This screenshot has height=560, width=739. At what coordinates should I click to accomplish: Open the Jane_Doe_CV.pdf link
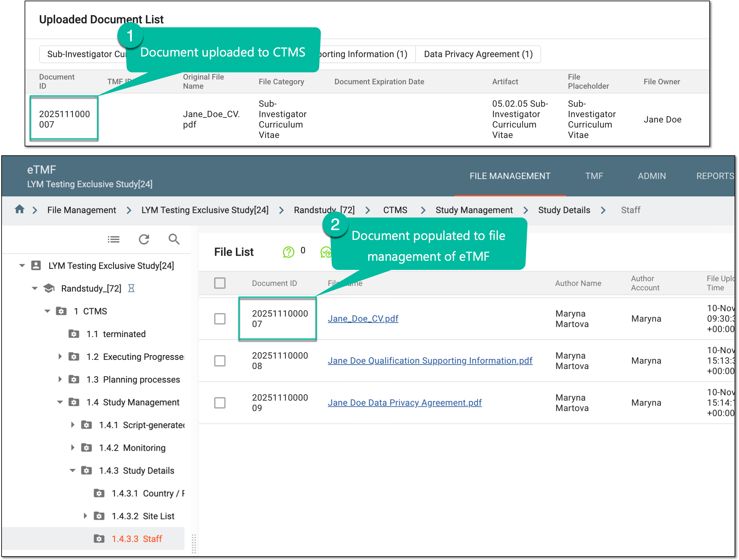click(x=363, y=319)
